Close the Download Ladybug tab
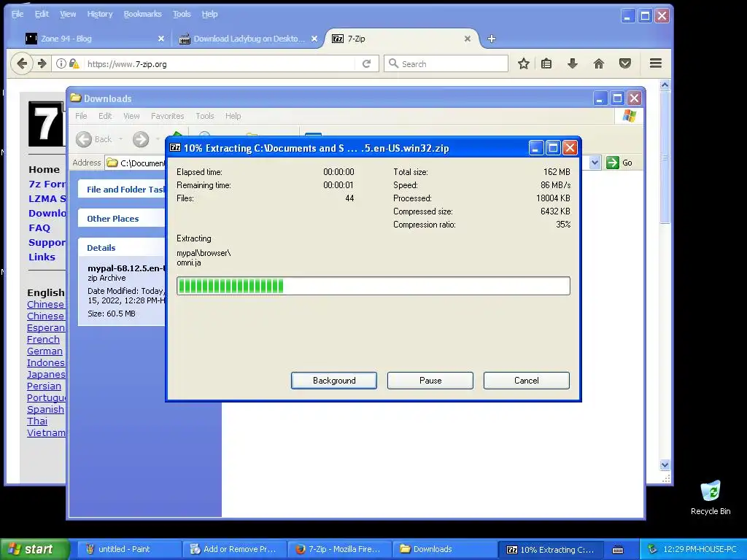Screen dimensions: 747x560 click(x=314, y=39)
